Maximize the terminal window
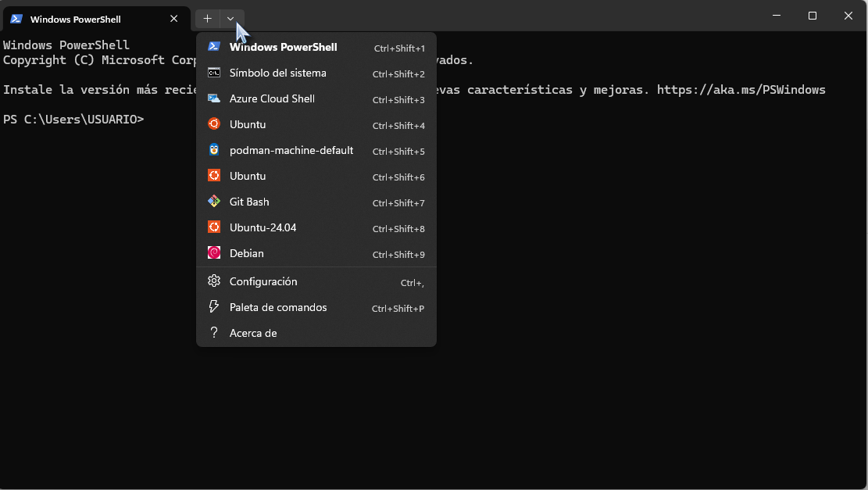The height and width of the screenshot is (490, 868). pyautogui.click(x=813, y=16)
